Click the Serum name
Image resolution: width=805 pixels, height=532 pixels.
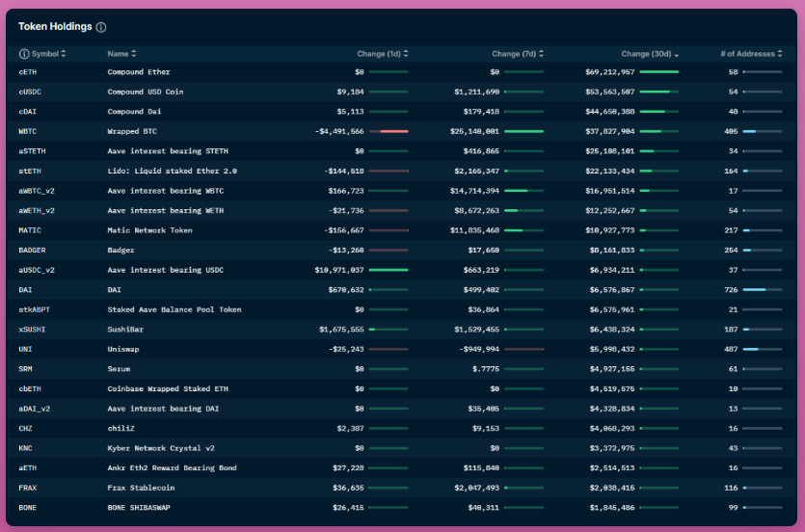click(x=119, y=369)
